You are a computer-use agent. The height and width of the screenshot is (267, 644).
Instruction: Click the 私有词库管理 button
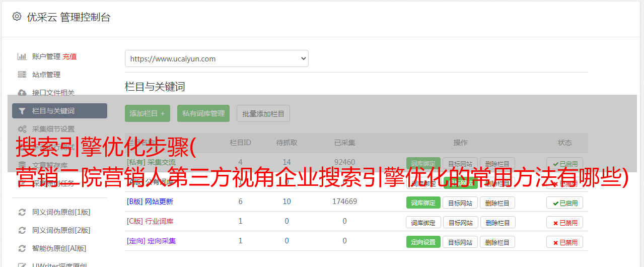(x=203, y=113)
